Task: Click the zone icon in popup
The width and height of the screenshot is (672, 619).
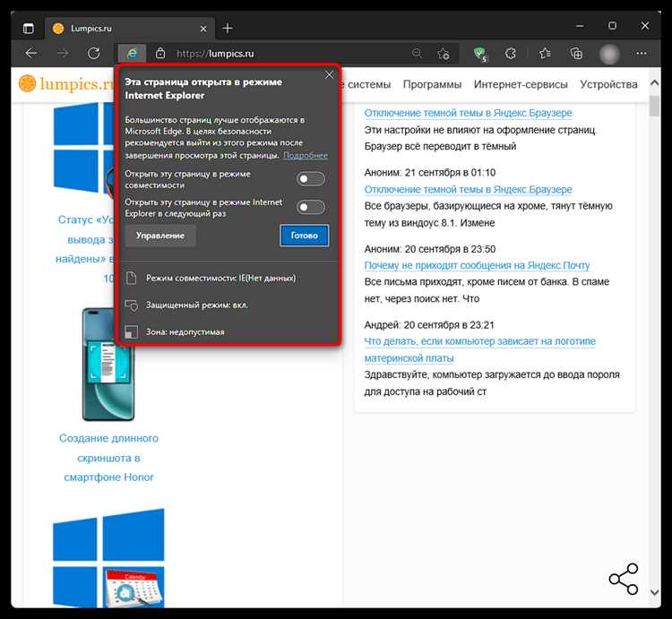Action: click(x=131, y=332)
